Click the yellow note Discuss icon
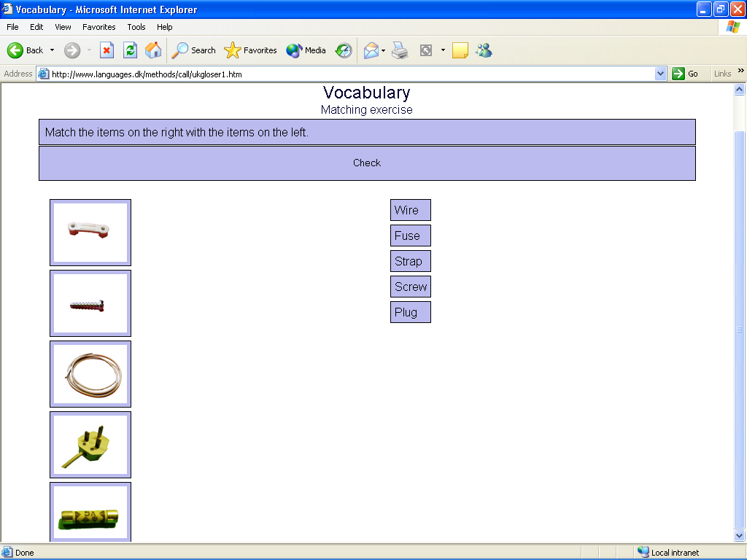The width and height of the screenshot is (747, 560). click(x=460, y=50)
